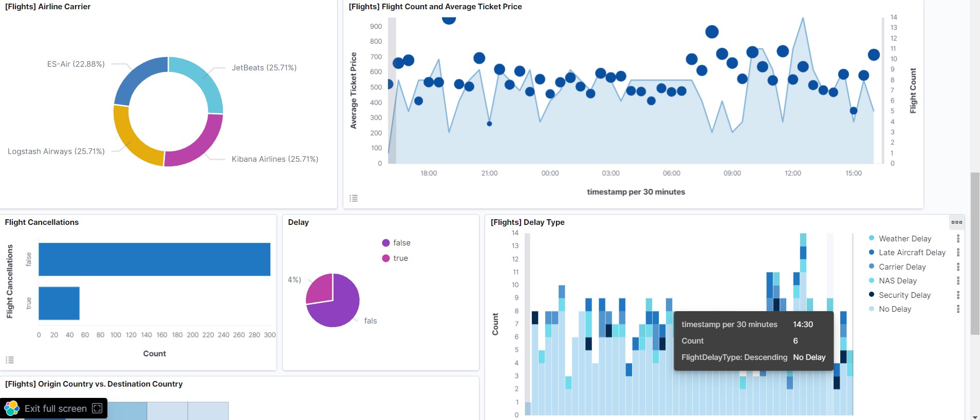Click the false bar in Flight Cancellations
Image resolution: width=980 pixels, height=420 pixels.
(x=154, y=259)
